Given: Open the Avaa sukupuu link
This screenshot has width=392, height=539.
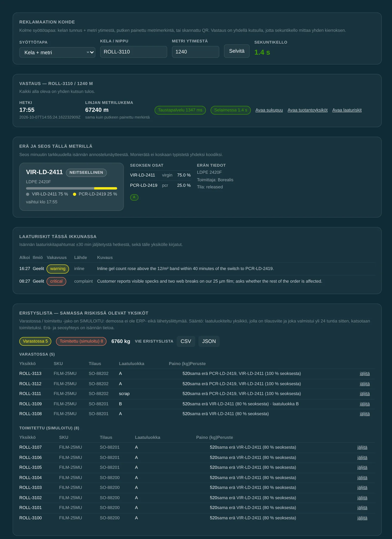Looking at the screenshot, I should (x=269, y=110).
